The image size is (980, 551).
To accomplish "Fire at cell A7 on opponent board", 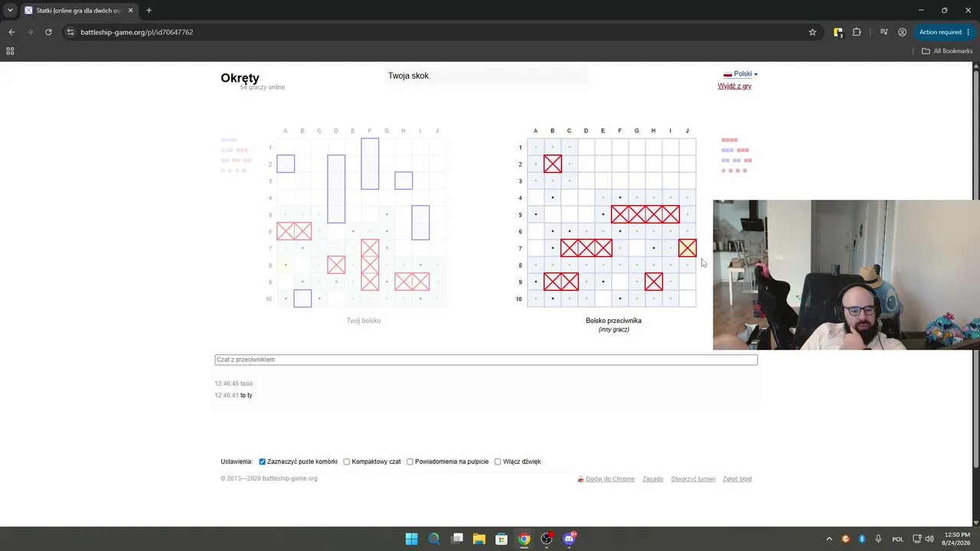I will (536, 248).
